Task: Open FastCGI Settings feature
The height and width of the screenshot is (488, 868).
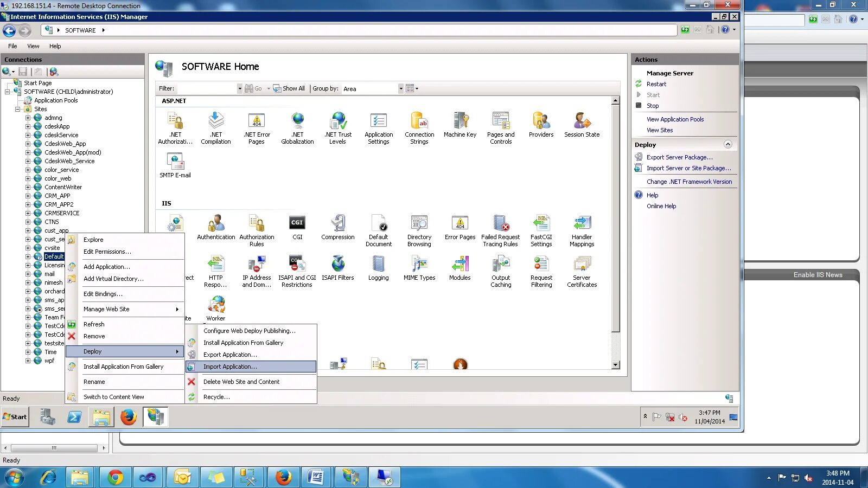Action: [541, 230]
